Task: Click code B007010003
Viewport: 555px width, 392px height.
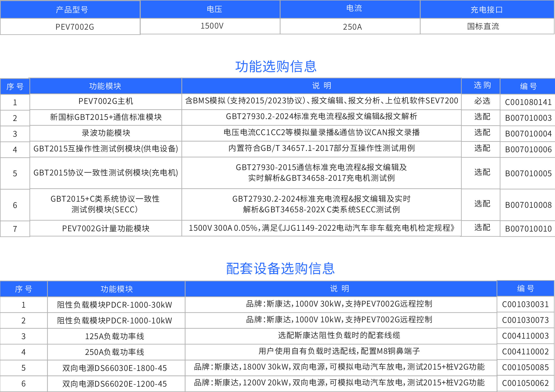Action: 528,118
